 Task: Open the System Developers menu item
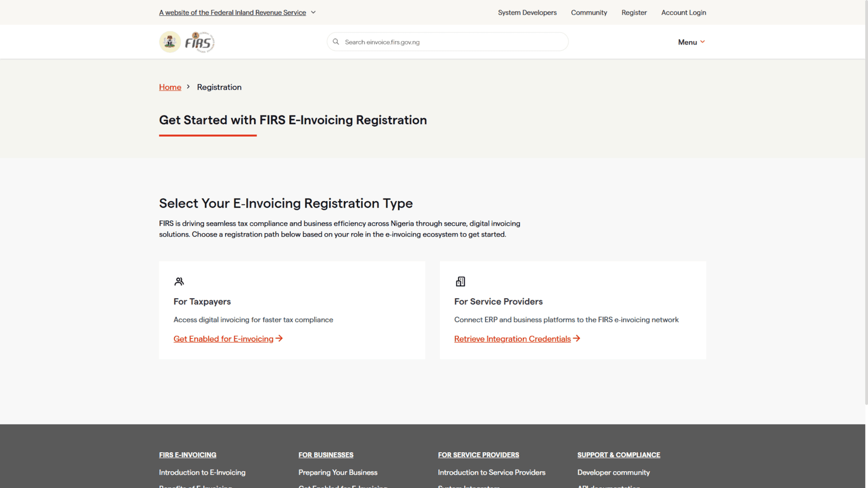pyautogui.click(x=527, y=12)
